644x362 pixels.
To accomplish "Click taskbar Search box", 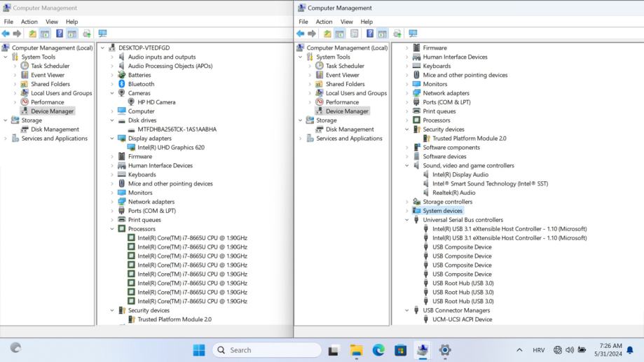I will [267, 350].
